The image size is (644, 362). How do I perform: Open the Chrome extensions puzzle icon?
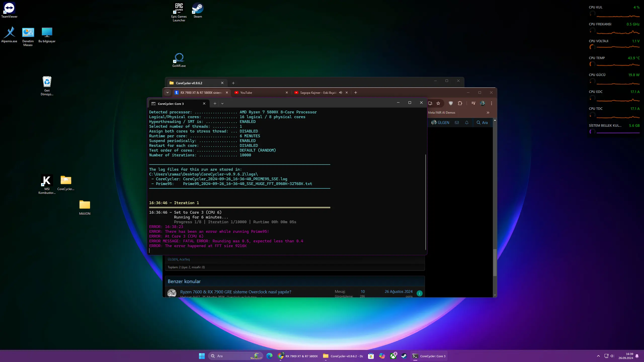point(460,103)
